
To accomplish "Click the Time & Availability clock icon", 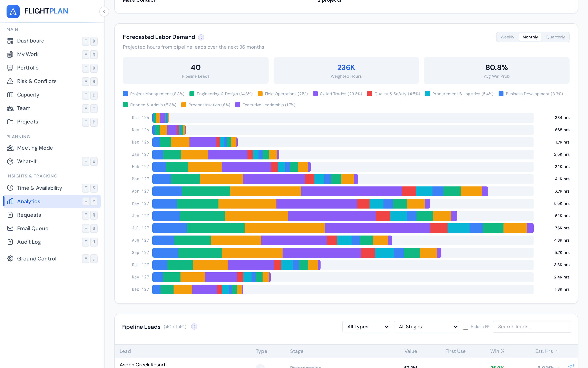I will (x=10, y=188).
